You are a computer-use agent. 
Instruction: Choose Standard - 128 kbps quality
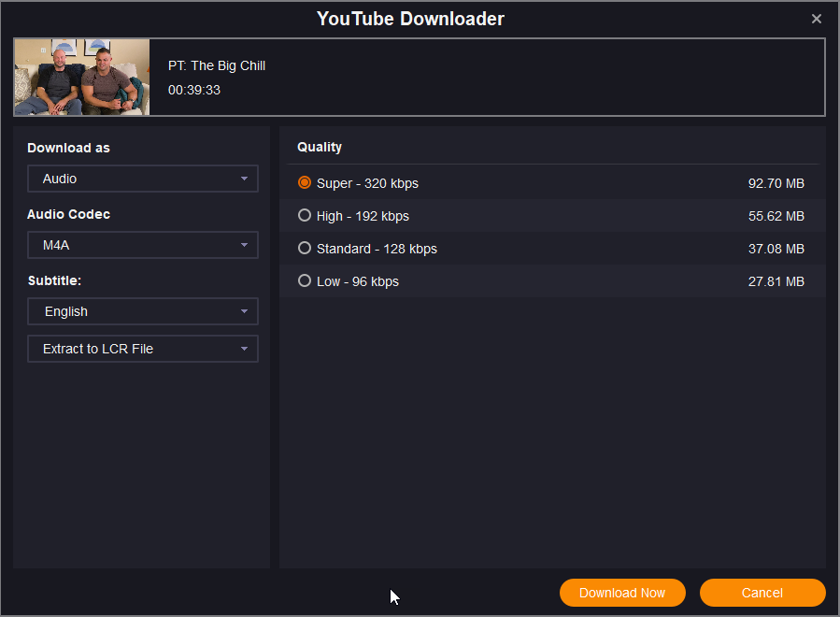tap(305, 249)
